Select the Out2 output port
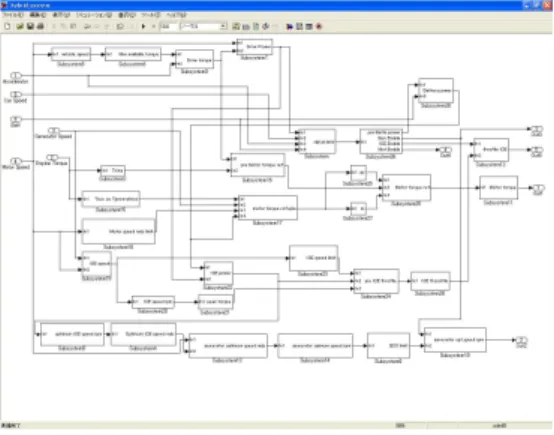The height and width of the screenshot is (435, 554). [x=521, y=340]
